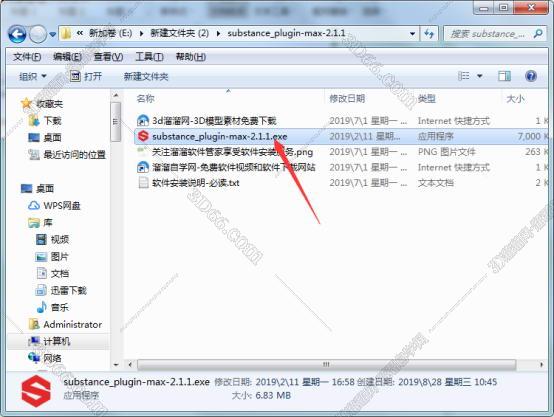The width and height of the screenshot is (554, 417).
Task: Click the 3d溜溜网 shortcut icon
Action: pyautogui.click(x=143, y=121)
